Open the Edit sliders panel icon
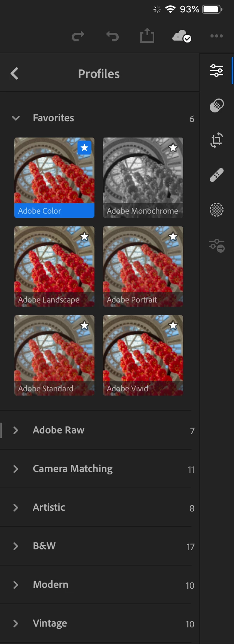This screenshot has width=234, height=644. pos(217,70)
